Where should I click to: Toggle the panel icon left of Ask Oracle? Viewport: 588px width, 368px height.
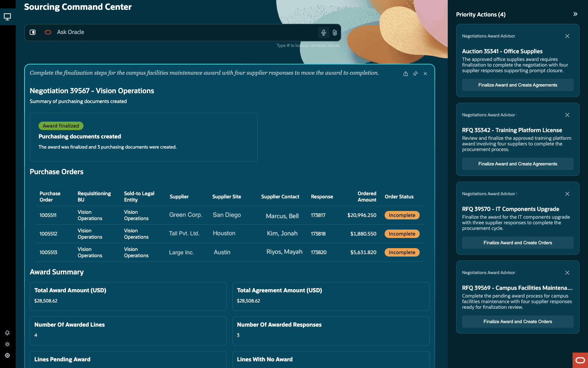[x=33, y=32]
